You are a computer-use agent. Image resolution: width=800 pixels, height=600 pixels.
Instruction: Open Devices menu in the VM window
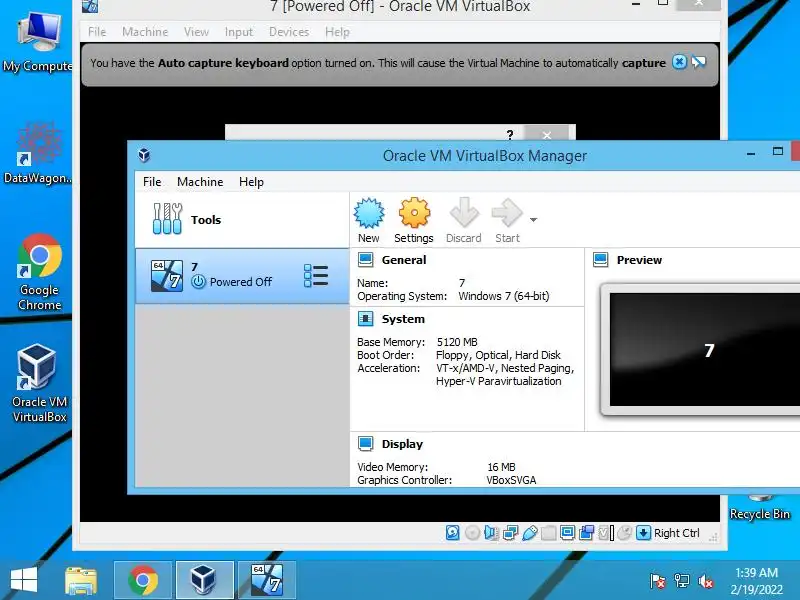coord(289,32)
